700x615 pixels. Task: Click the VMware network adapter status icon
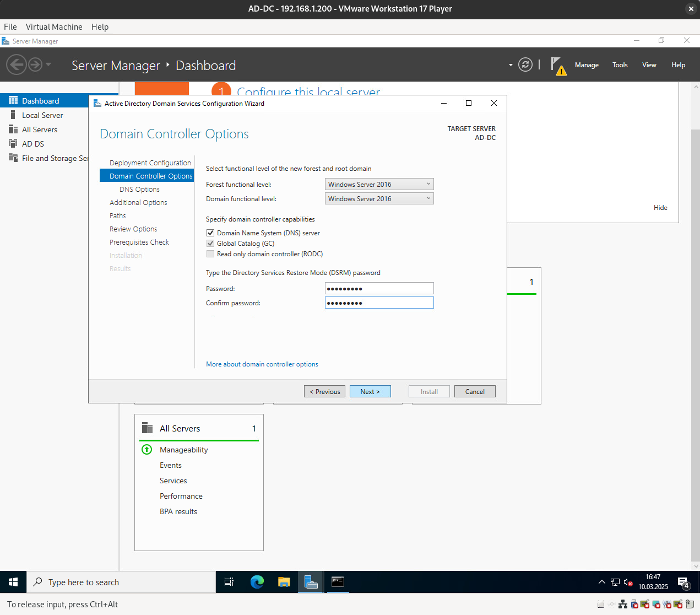[623, 604]
